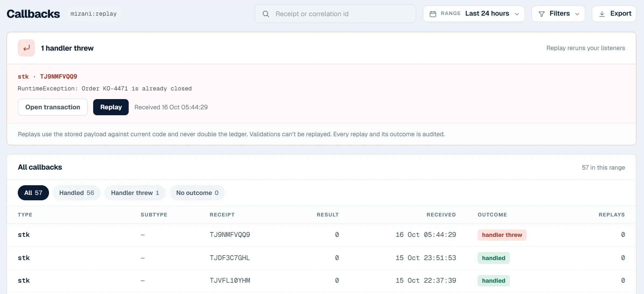Export the callbacks list
Screen dimensions: 644x294
[x=614, y=14]
